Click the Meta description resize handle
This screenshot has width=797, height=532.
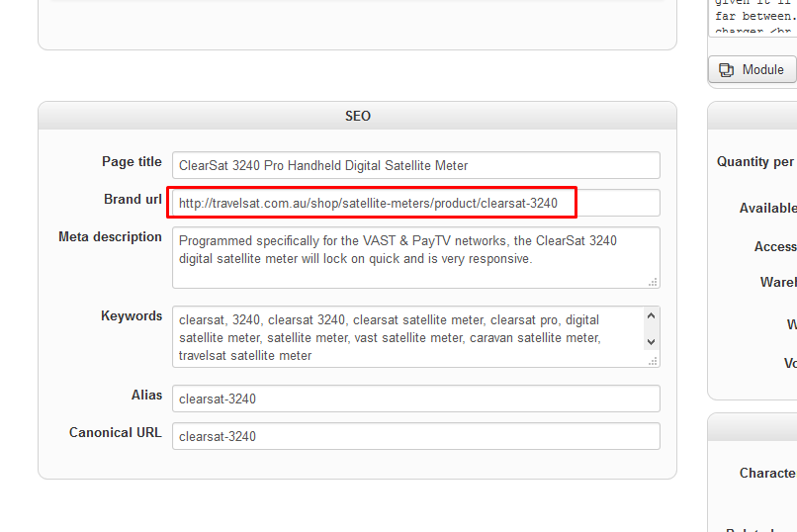[x=654, y=282]
